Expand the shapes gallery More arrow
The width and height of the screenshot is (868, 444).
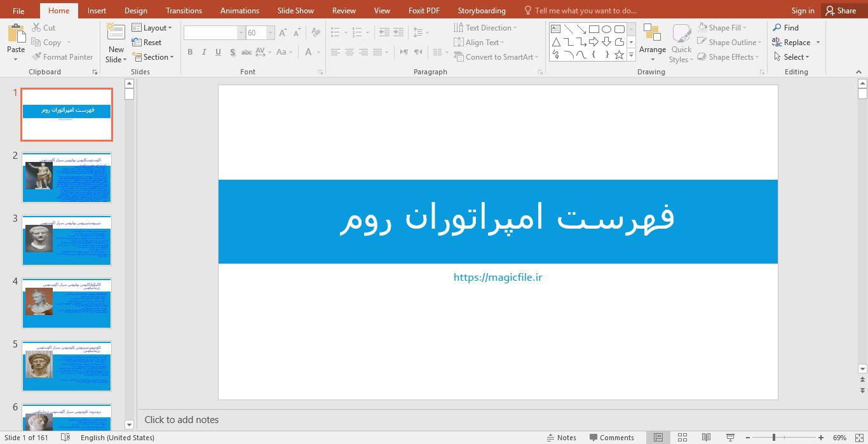[x=631, y=55]
